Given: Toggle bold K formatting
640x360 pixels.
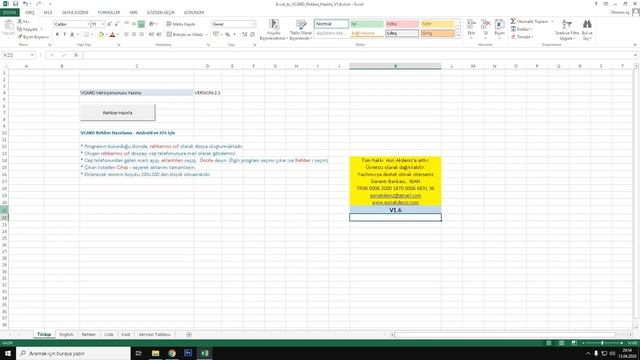Looking at the screenshot, I should 57,35.
